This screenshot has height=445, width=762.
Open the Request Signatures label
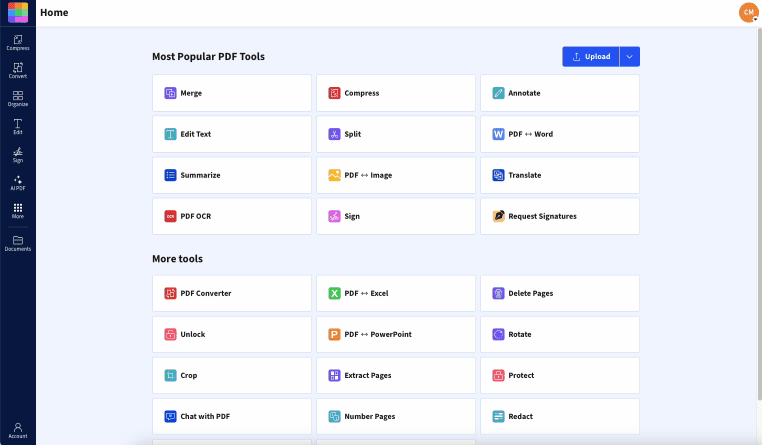542,216
